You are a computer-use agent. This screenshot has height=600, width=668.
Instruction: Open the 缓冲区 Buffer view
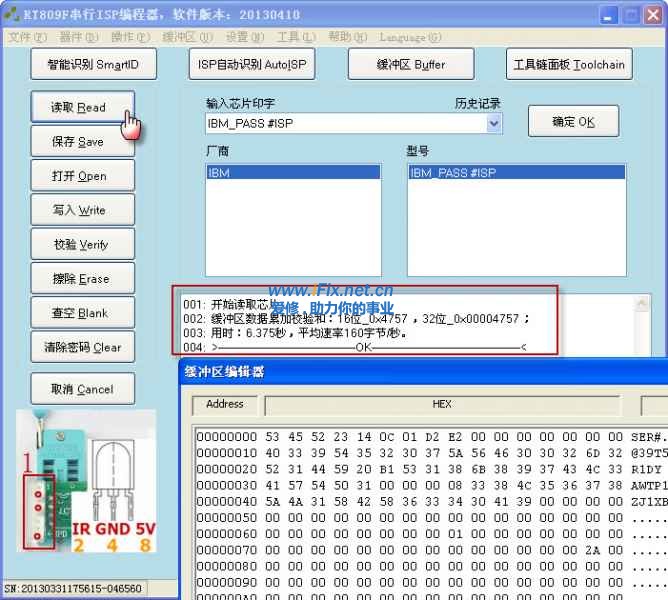coord(410,65)
